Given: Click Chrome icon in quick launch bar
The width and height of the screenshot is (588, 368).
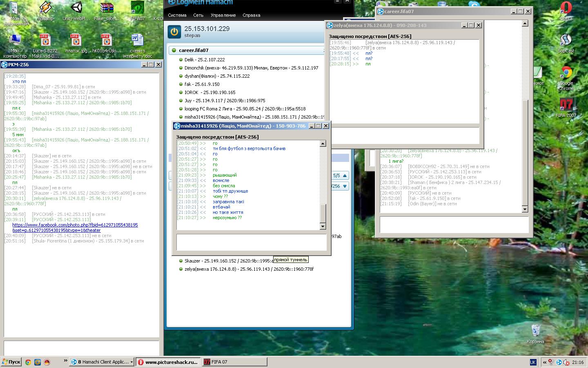Looking at the screenshot, I should (28, 362).
